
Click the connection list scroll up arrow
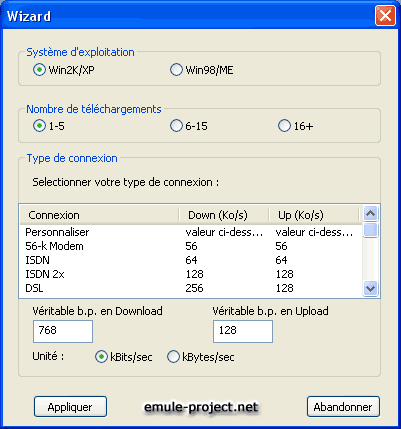click(370, 213)
